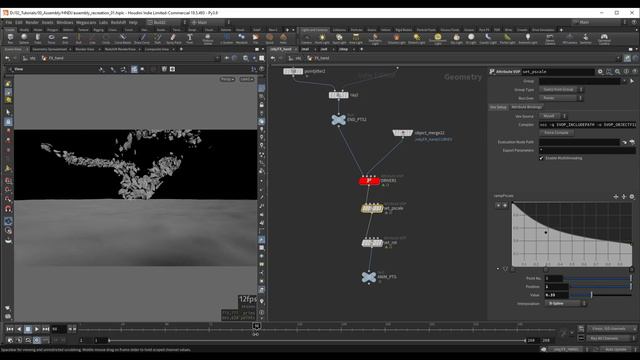The image size is (640, 360).
Task: Click the current frame marker on timeline
Action: click(x=256, y=325)
